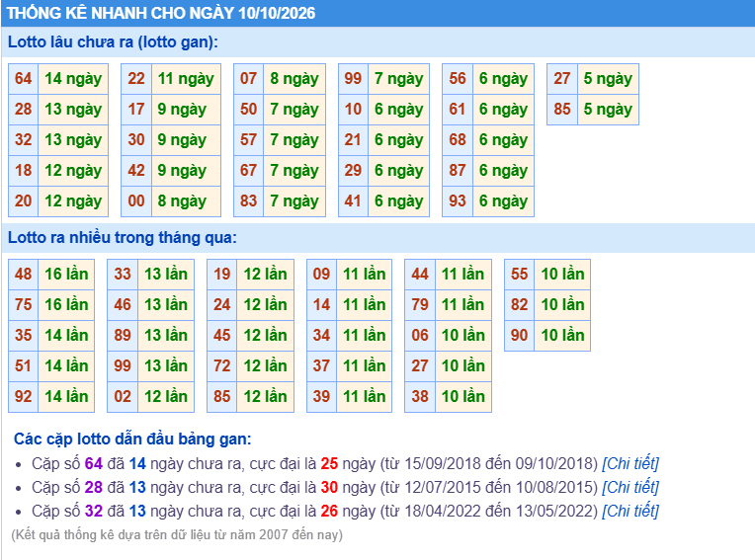The image size is (755, 560).
Task: Select '6 ngày' cell beside number 93
Action: point(503,201)
